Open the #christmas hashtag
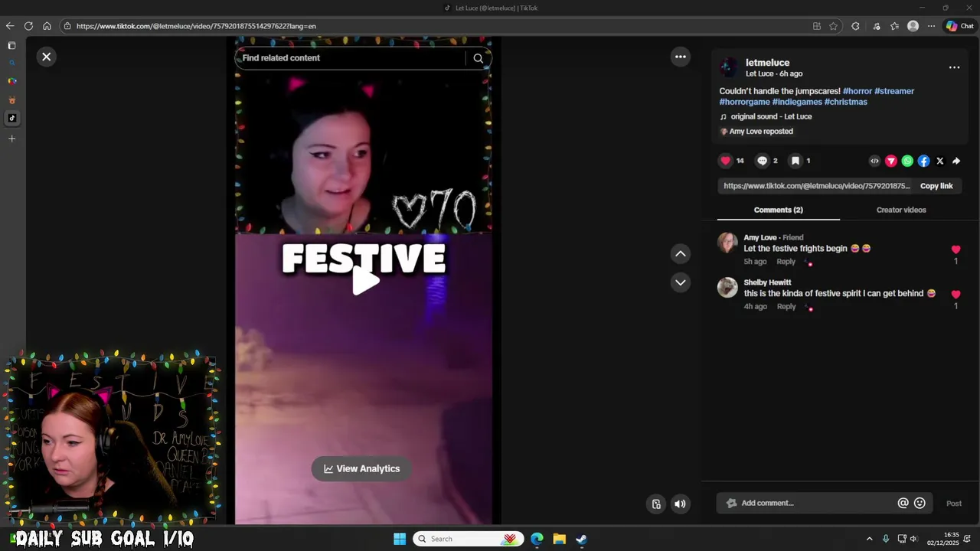The width and height of the screenshot is (980, 551). [x=846, y=102]
